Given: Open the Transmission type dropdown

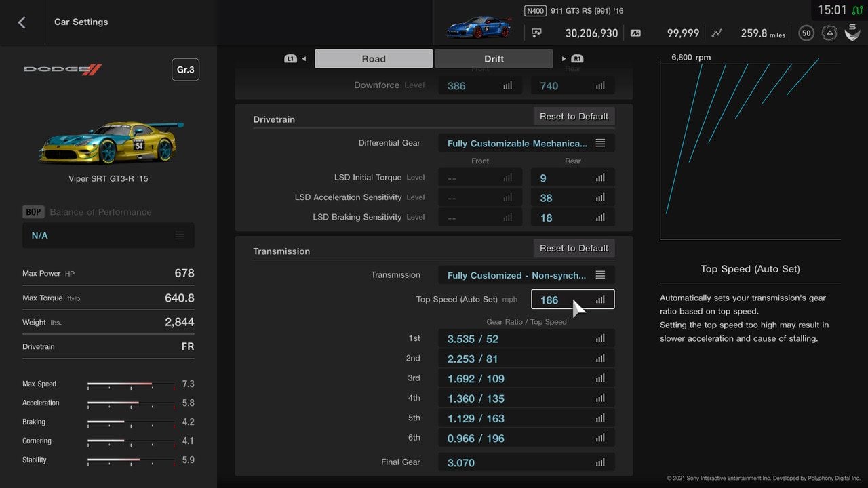Looking at the screenshot, I should coord(526,275).
